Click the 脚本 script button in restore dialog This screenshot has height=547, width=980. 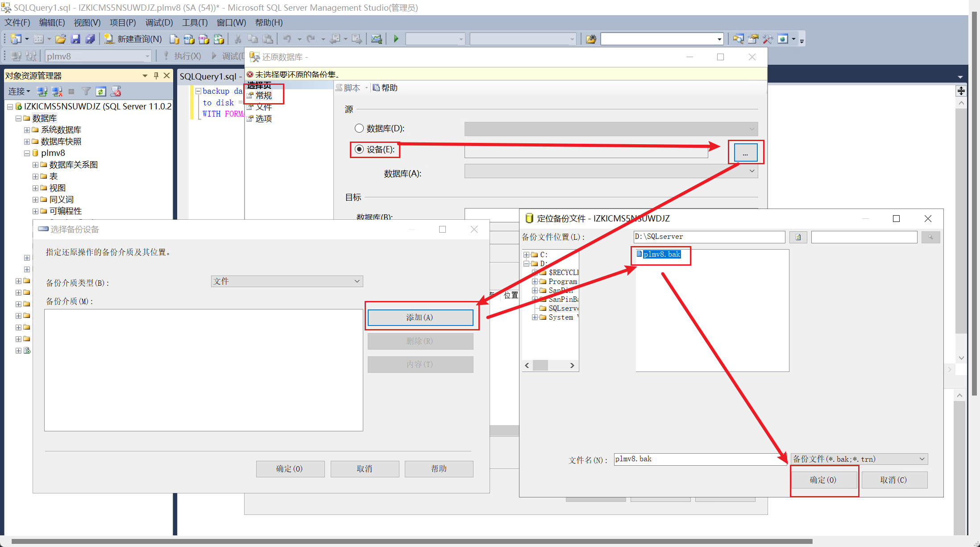348,88
